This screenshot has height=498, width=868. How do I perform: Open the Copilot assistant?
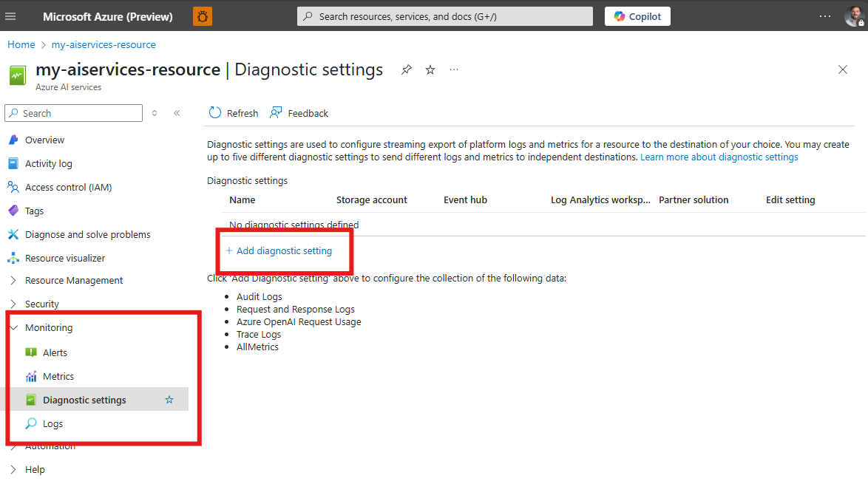(637, 16)
